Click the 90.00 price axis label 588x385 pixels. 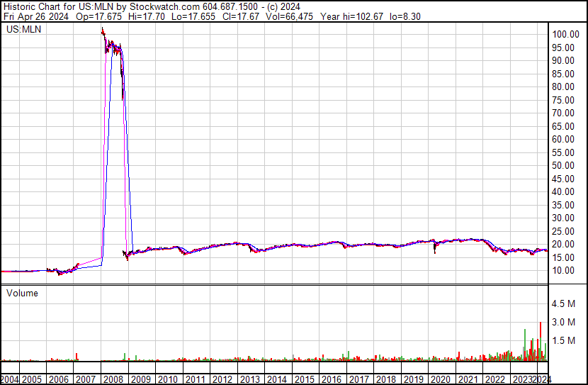coord(563,60)
